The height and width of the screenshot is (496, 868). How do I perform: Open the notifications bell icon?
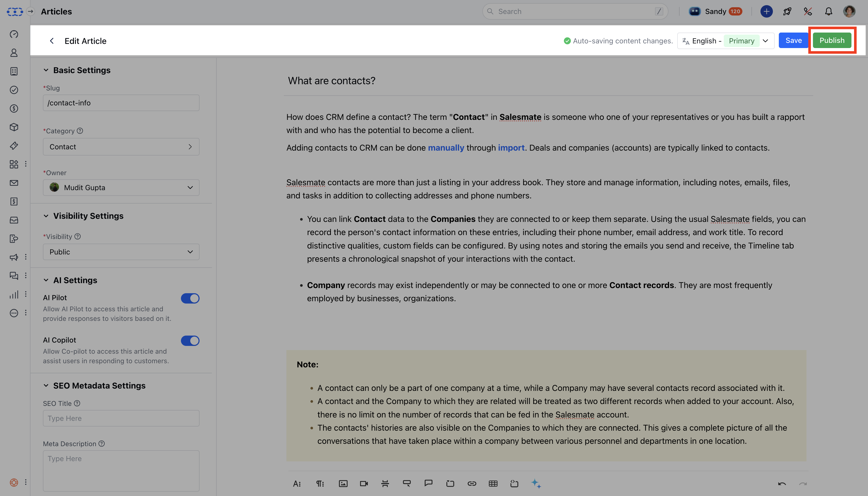[x=828, y=12]
